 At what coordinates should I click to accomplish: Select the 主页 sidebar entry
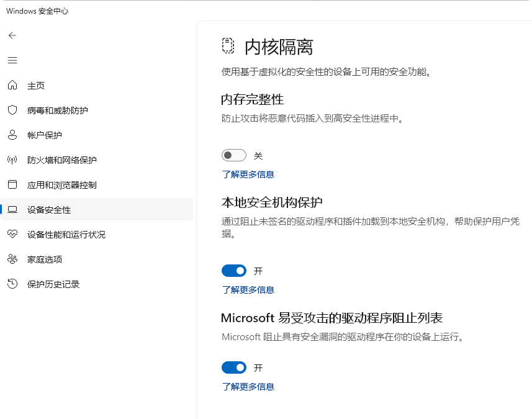(x=37, y=86)
